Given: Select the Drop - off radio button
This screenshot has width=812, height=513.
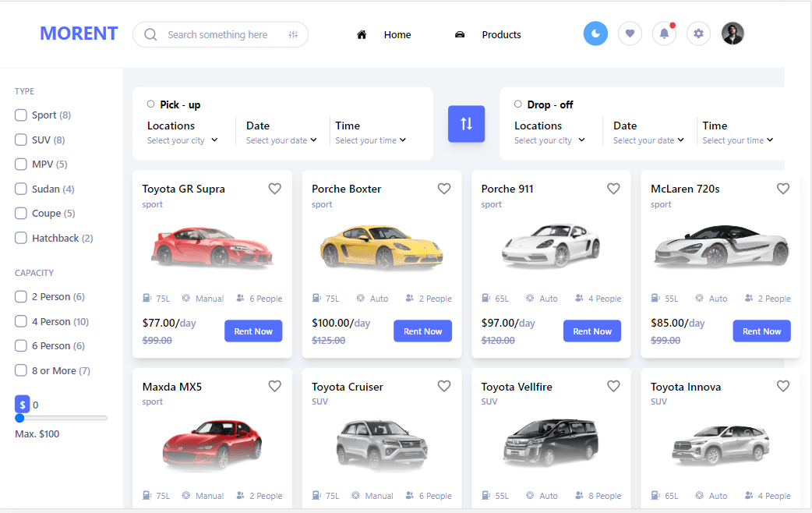Looking at the screenshot, I should [x=518, y=104].
